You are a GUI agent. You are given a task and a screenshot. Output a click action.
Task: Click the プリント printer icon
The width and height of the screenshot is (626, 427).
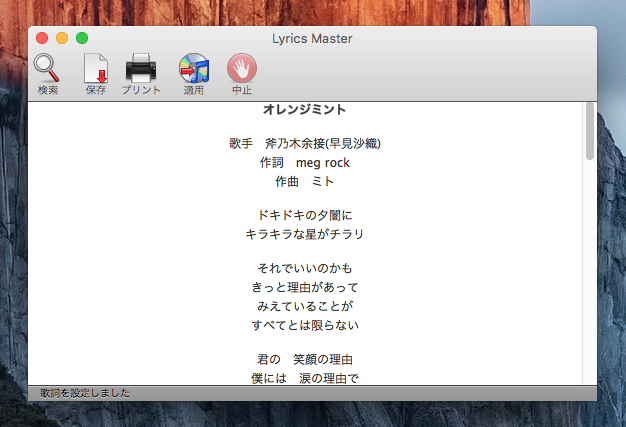(x=141, y=68)
